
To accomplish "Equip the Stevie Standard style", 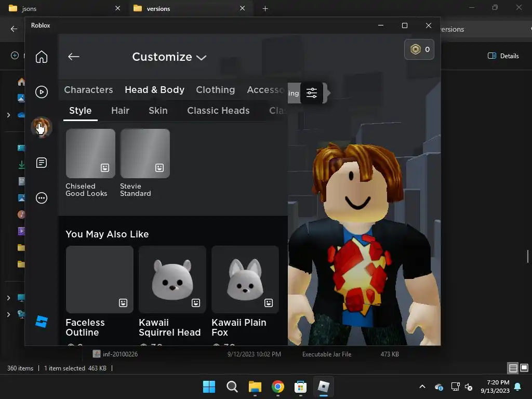I will pos(145,153).
